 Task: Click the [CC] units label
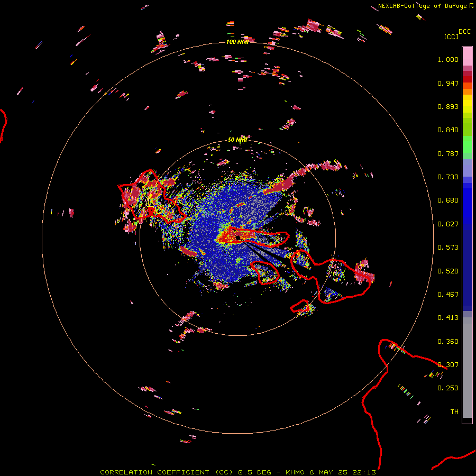click(451, 36)
